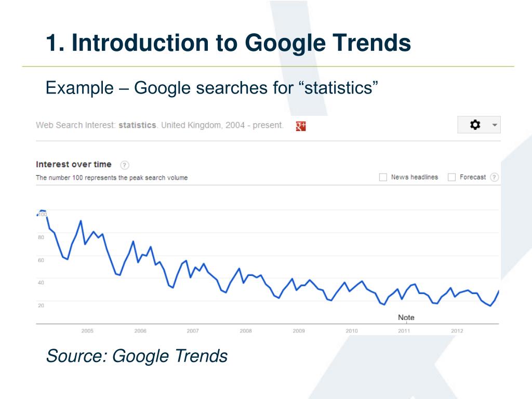Viewport: 532px width, 399px height.
Task: Click the 2012 label on time axis
Action: [x=457, y=331]
